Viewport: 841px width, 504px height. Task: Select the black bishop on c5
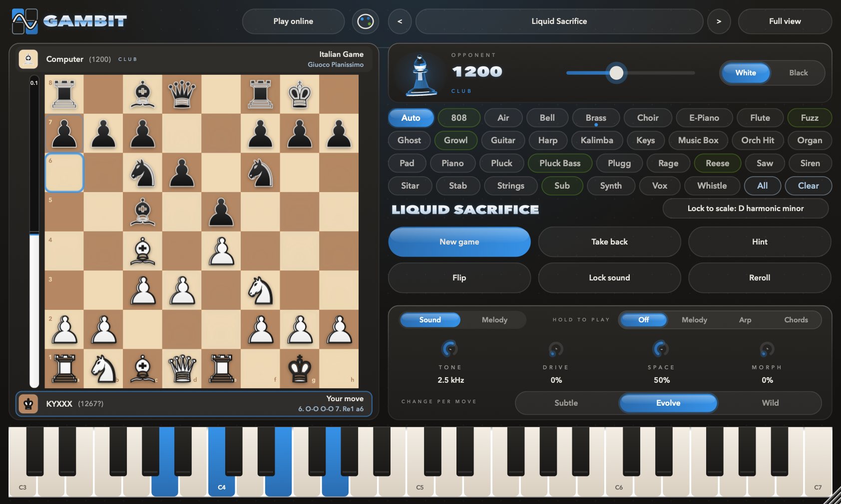point(143,212)
